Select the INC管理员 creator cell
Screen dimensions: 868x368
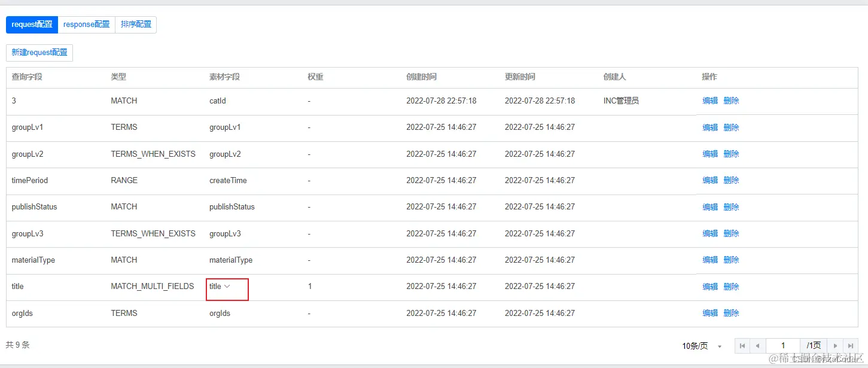pyautogui.click(x=621, y=101)
